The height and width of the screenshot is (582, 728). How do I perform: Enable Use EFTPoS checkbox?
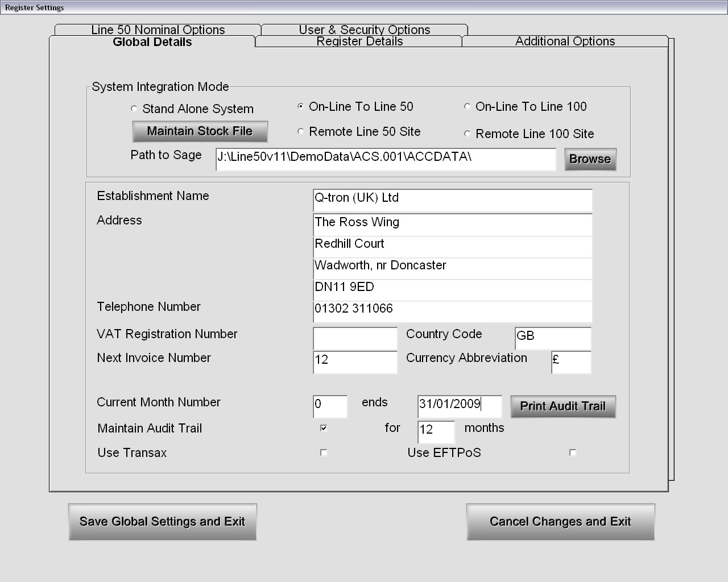(573, 452)
